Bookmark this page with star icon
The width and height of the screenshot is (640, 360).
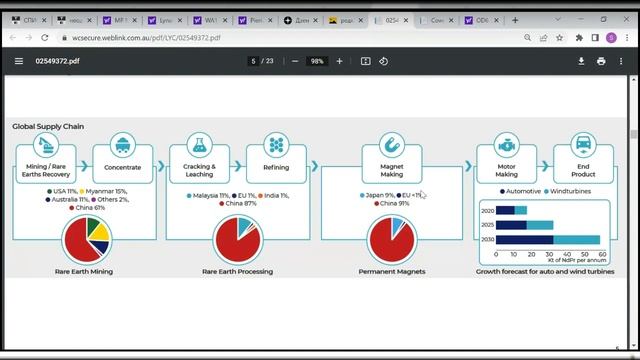[560, 38]
